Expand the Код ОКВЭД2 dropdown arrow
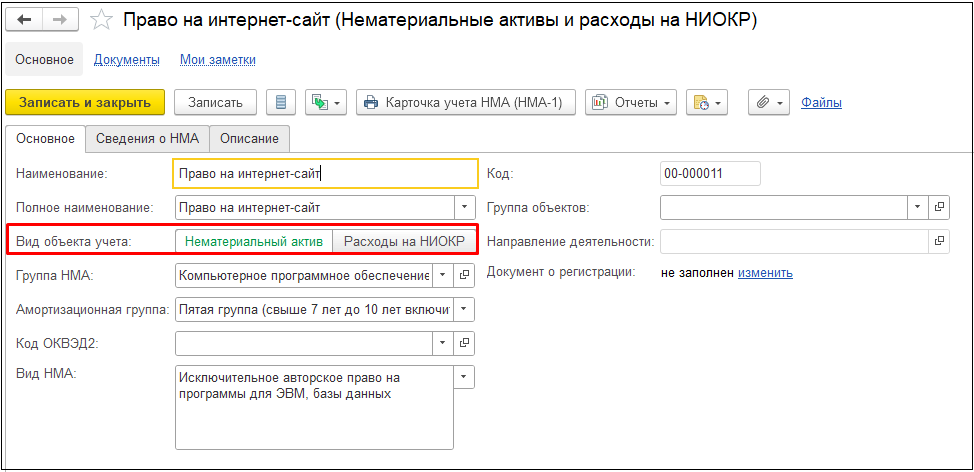This screenshot has height=472, width=974. click(442, 342)
